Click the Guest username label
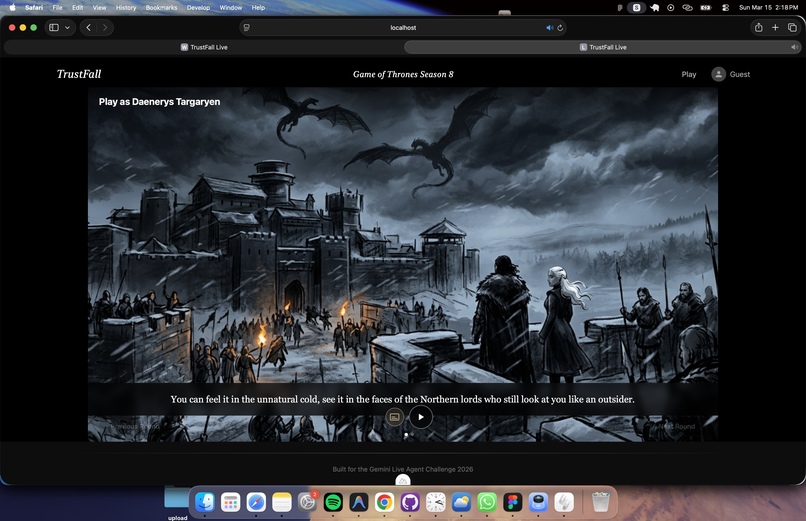 pos(740,75)
